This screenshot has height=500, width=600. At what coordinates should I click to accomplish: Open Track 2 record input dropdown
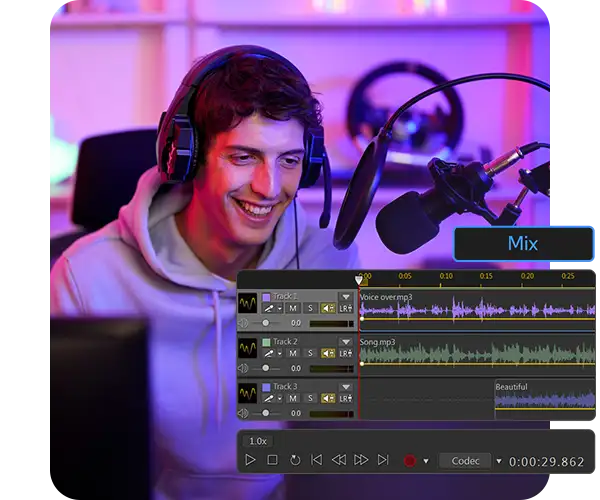click(280, 353)
